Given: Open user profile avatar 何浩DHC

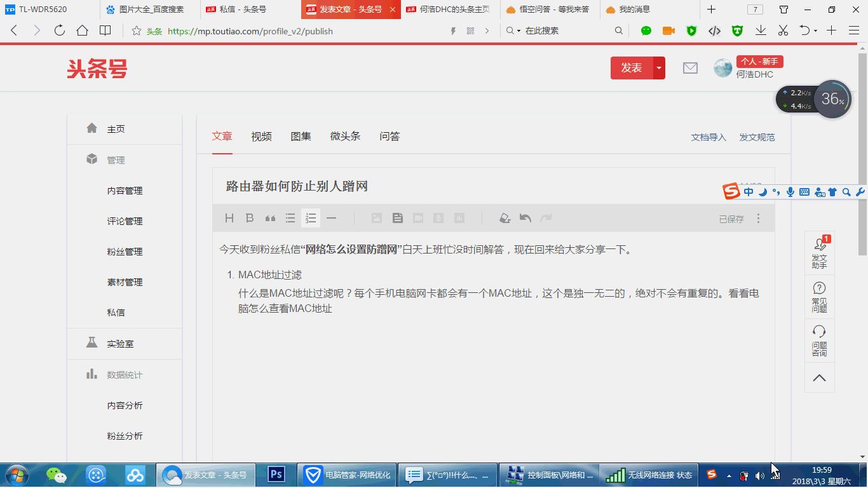Looking at the screenshot, I should (x=723, y=68).
